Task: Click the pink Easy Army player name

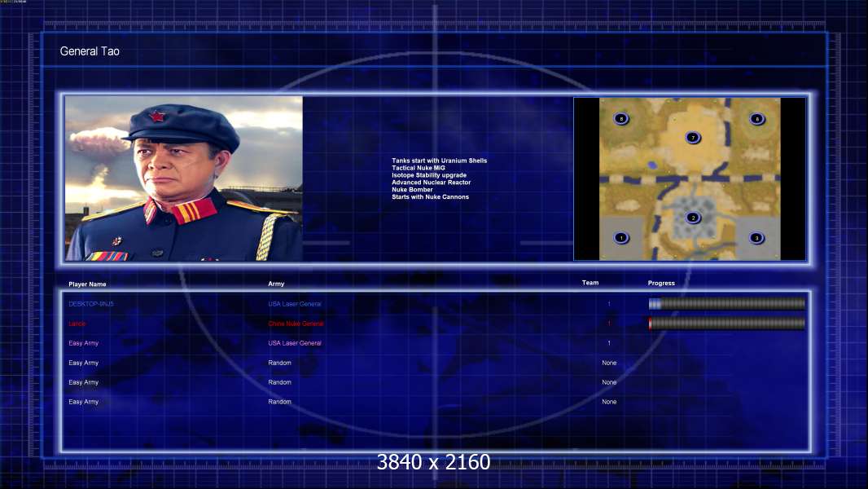Action: (x=84, y=343)
